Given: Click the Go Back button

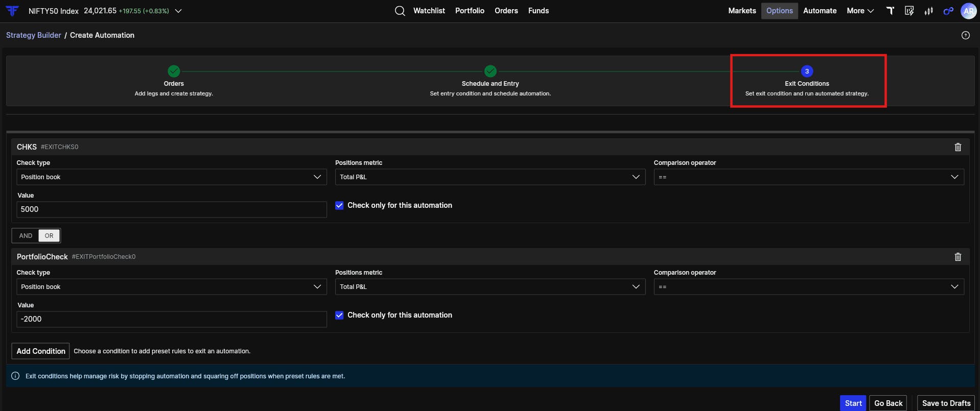Looking at the screenshot, I should 888,403.
